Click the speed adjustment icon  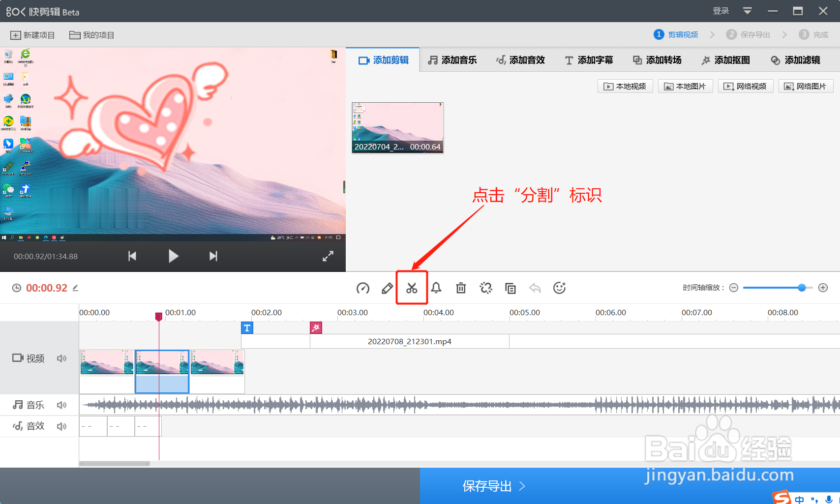point(362,288)
